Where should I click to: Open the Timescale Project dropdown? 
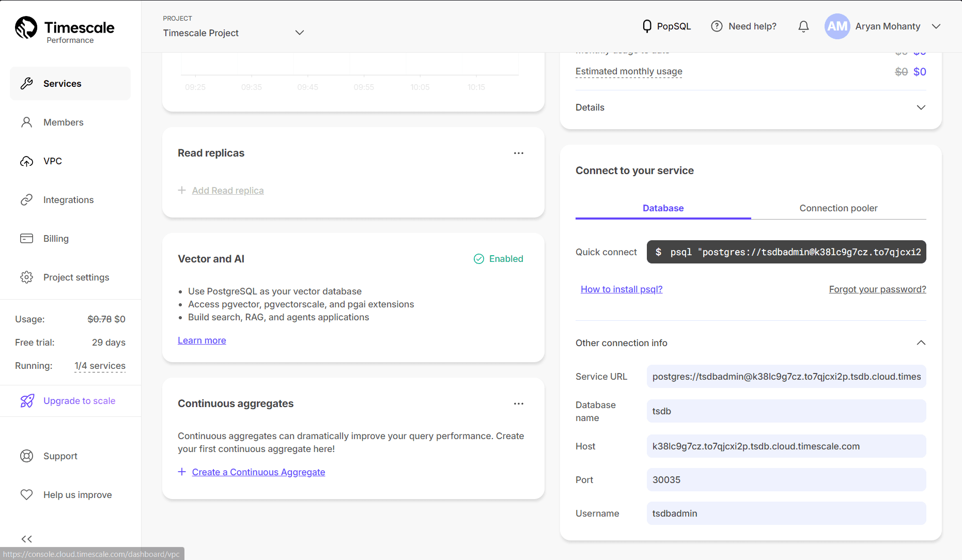(x=300, y=32)
